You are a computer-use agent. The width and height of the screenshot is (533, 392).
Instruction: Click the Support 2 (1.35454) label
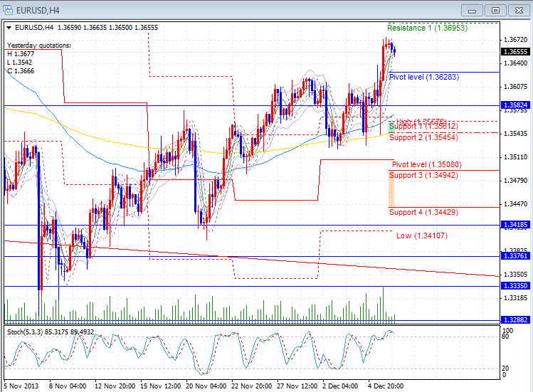pos(423,137)
